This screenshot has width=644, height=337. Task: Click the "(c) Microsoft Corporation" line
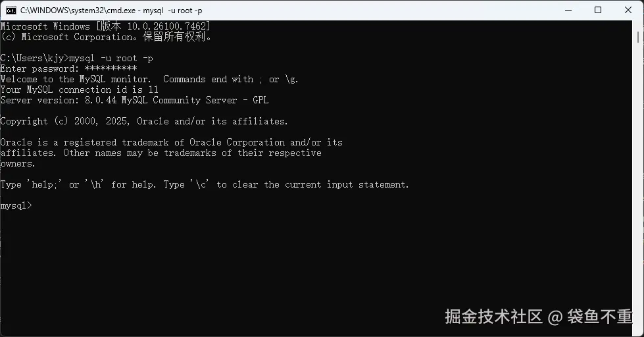click(x=106, y=37)
